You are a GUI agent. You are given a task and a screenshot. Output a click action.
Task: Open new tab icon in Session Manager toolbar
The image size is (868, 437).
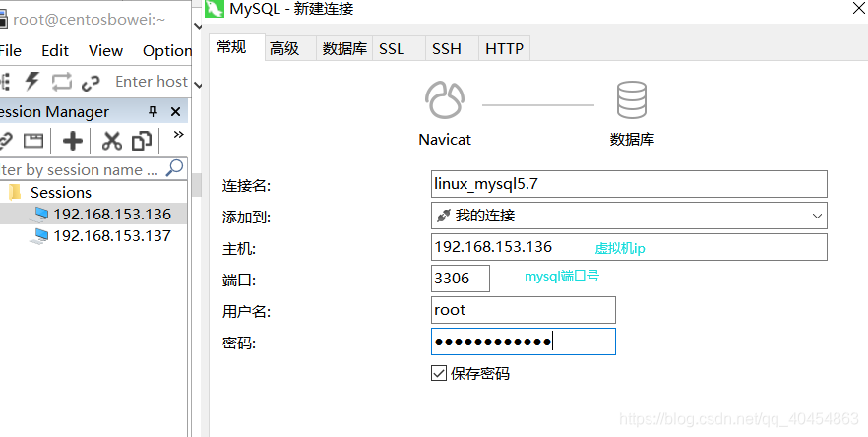pos(33,141)
